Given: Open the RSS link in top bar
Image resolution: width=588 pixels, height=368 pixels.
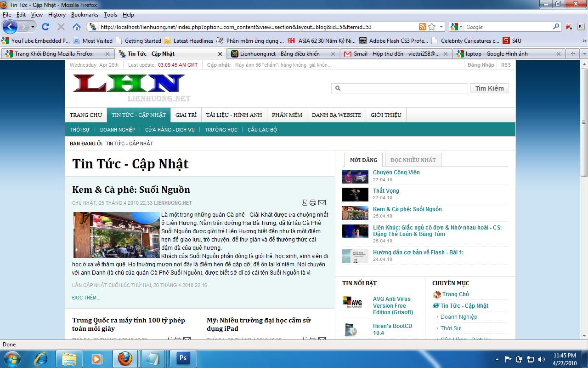Looking at the screenshot, I should coord(506,65).
